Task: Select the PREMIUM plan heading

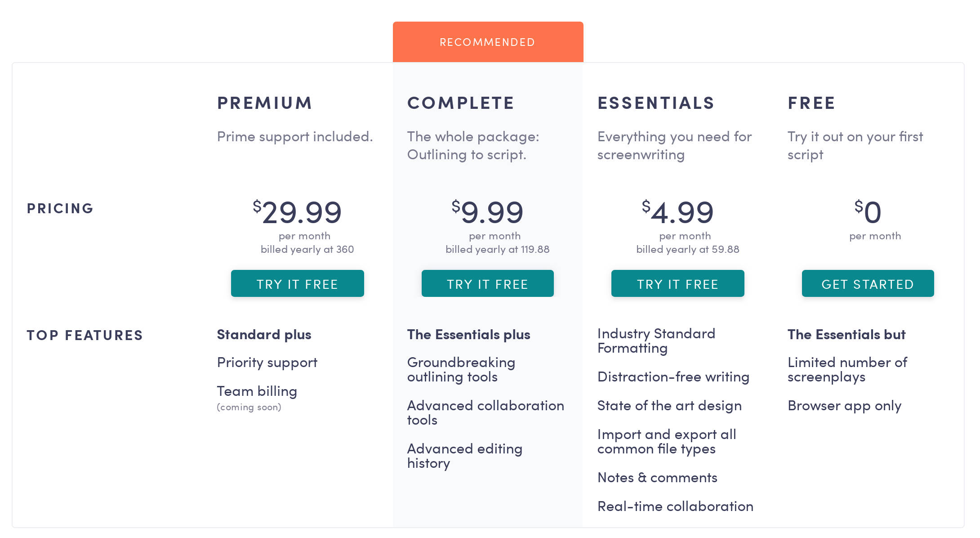Action: (x=264, y=103)
